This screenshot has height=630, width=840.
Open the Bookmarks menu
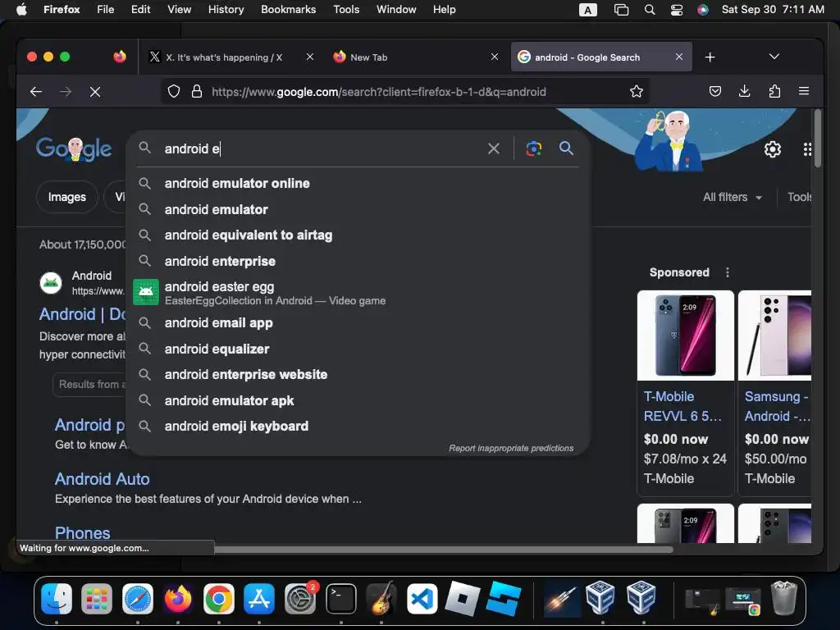pyautogui.click(x=288, y=10)
